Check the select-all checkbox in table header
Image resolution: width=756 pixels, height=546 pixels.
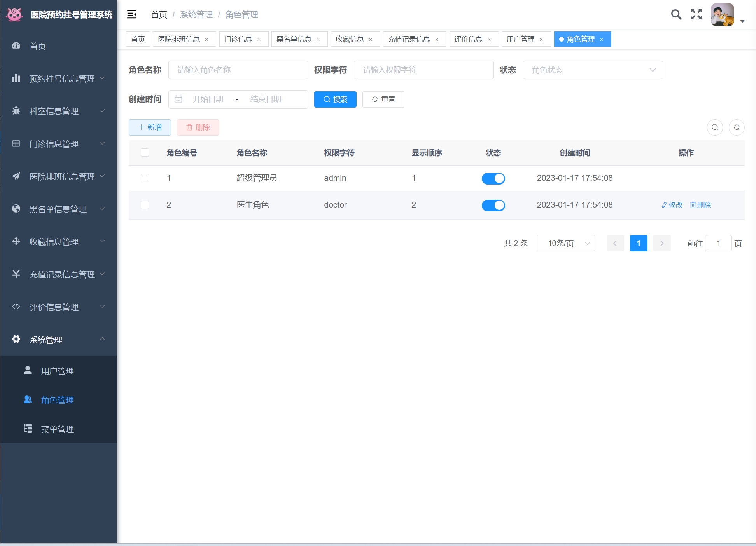145,153
